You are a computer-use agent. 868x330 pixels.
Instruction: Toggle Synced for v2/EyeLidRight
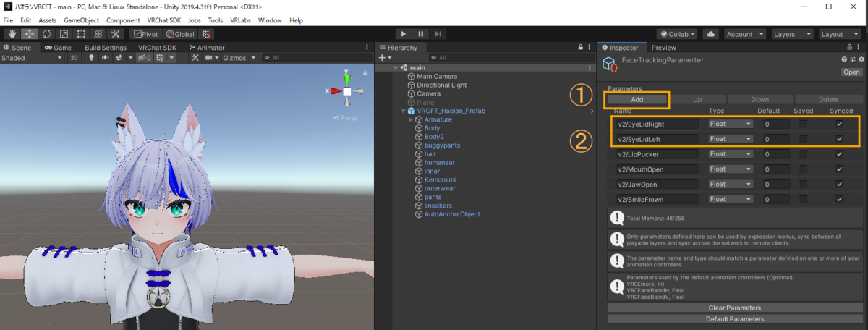[x=839, y=124]
